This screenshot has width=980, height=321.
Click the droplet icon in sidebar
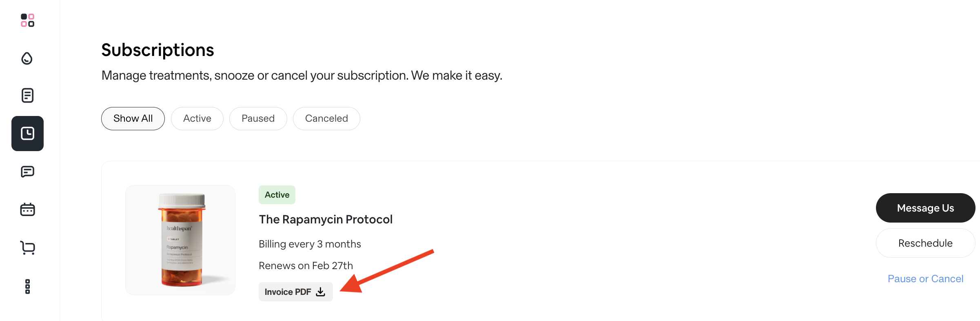(27, 58)
